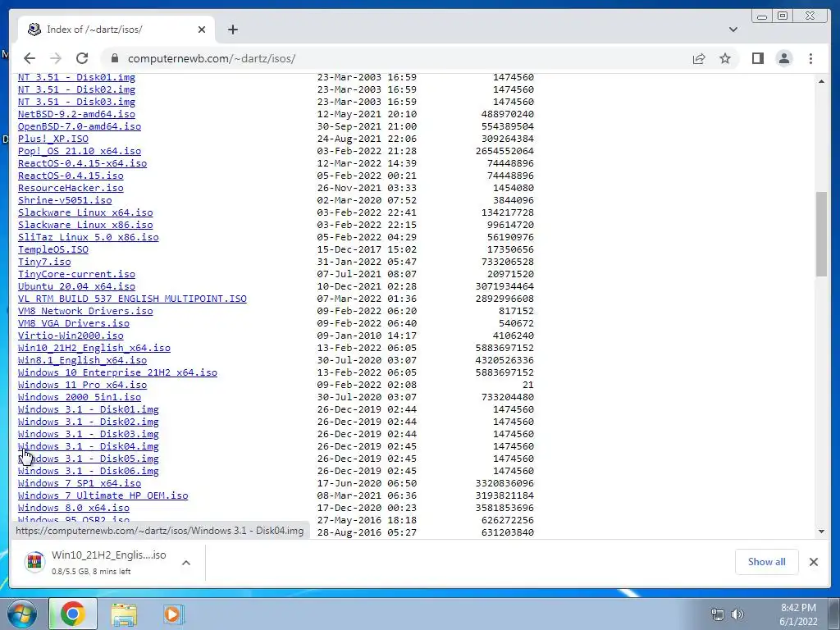Open a new tab with the plus button

(232, 30)
